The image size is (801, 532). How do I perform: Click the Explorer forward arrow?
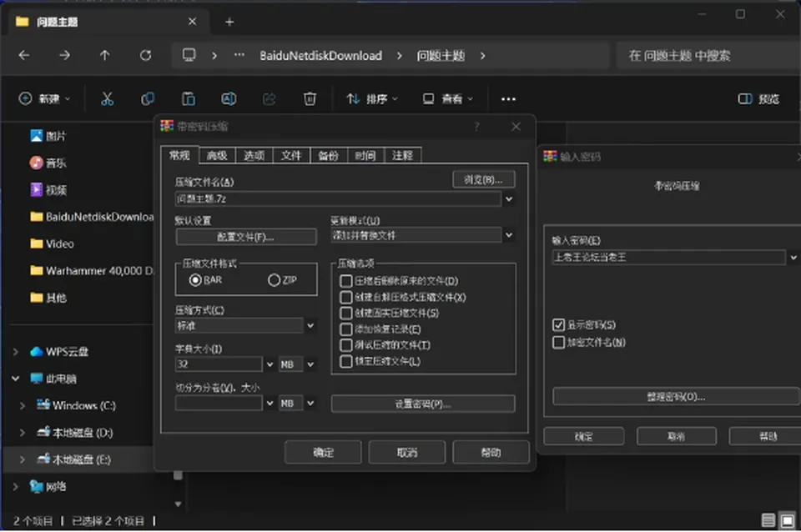(64, 55)
